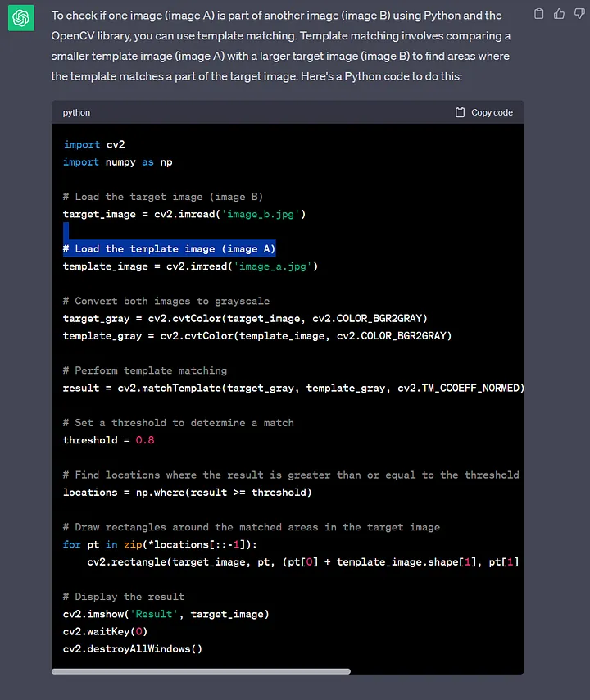Click the 'cv2.destroyAllWindows()' line
Screen dimensions: 590x700
tap(133, 649)
